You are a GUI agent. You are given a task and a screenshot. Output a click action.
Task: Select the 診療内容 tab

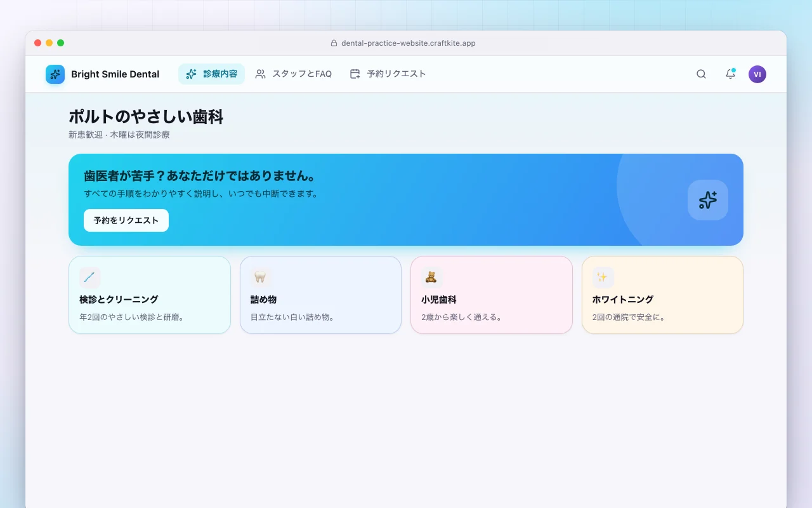click(211, 74)
